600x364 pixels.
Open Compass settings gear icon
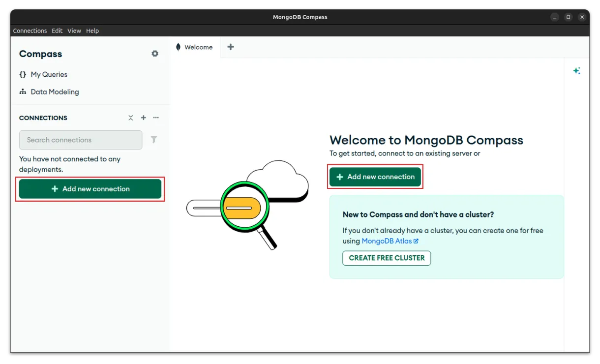(155, 54)
